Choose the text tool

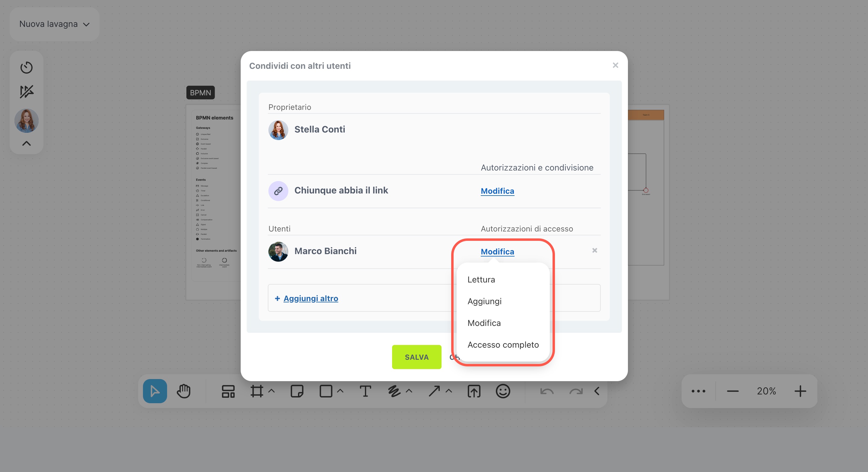(x=365, y=391)
